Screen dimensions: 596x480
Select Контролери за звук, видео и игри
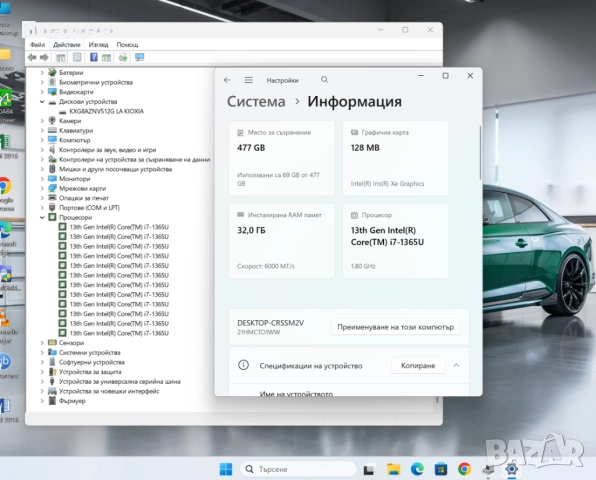click(x=108, y=150)
